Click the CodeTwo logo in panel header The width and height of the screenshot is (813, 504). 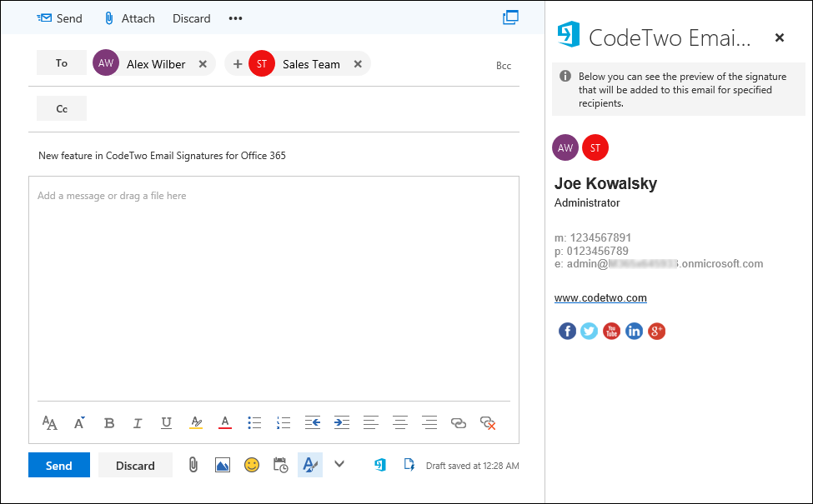click(569, 34)
